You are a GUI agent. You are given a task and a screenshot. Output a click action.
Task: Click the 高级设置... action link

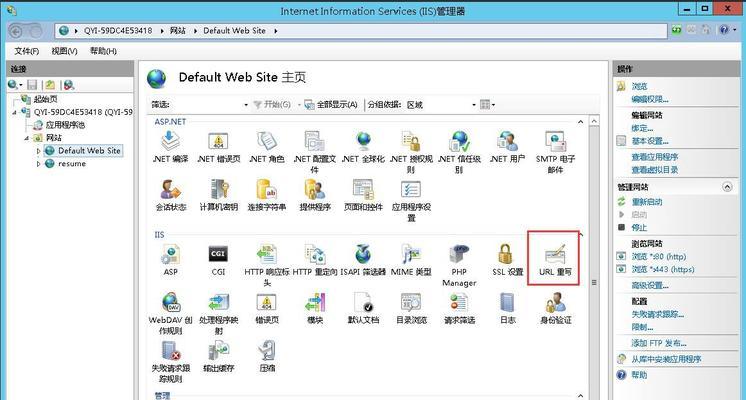point(650,285)
